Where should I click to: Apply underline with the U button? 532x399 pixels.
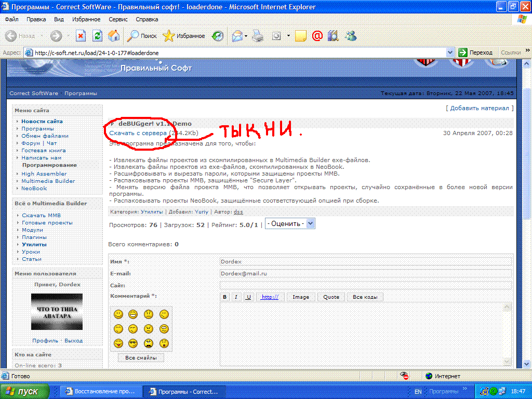point(248,297)
